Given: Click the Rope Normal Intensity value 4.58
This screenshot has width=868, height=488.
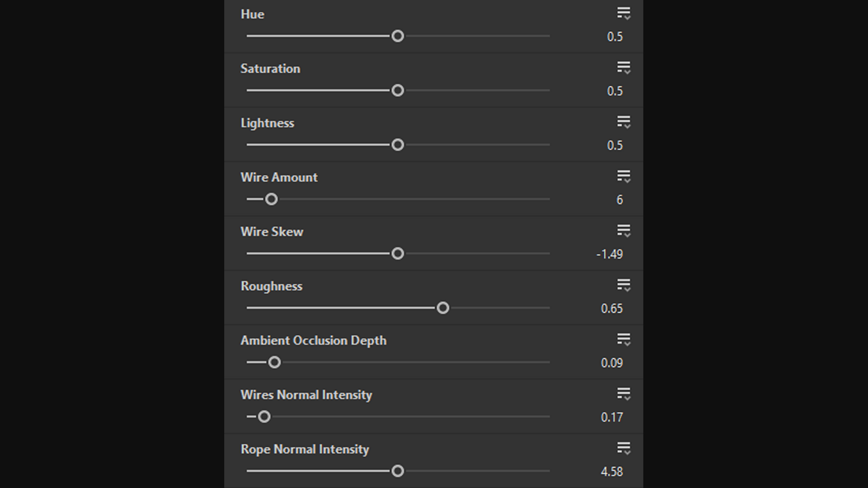Looking at the screenshot, I should click(612, 472).
